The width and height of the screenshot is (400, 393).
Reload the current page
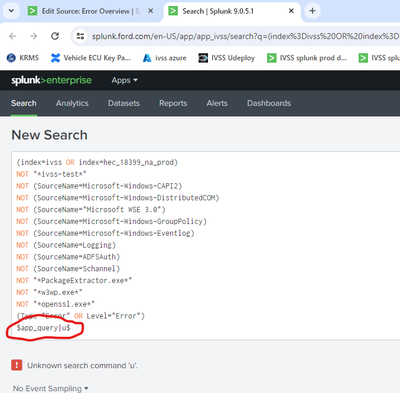tap(55, 36)
